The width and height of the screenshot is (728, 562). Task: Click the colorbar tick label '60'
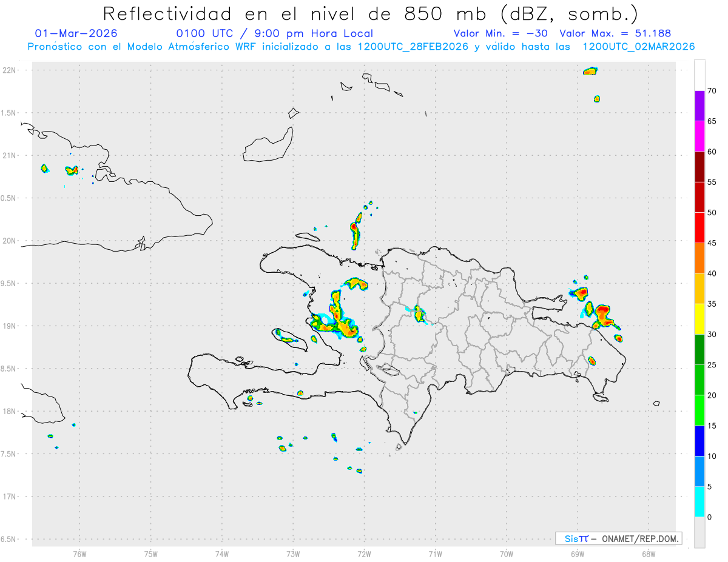pyautogui.click(x=712, y=152)
